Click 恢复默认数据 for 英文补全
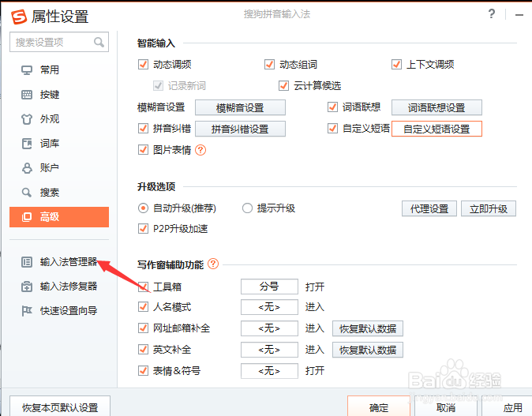This screenshot has width=532, height=416. point(368,350)
